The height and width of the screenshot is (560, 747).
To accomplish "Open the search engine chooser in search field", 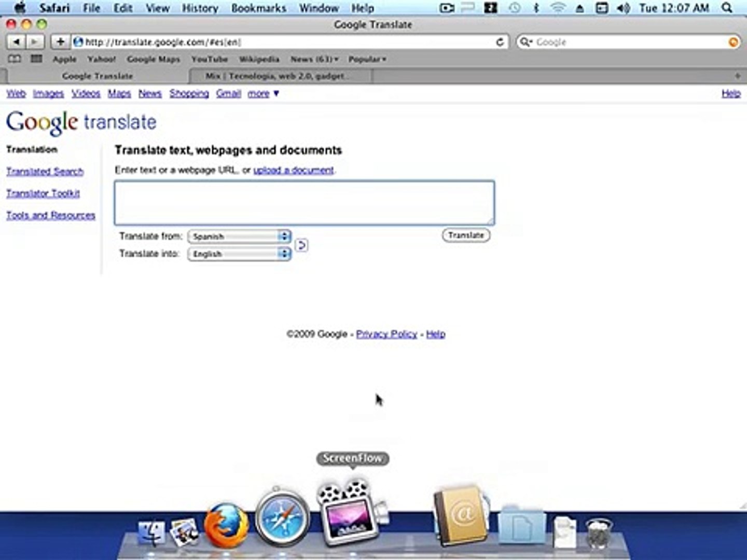I will [526, 42].
